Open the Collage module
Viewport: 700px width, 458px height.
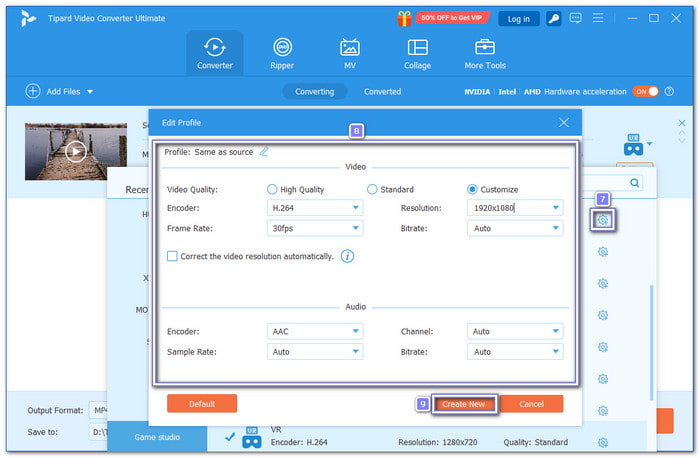[x=417, y=53]
